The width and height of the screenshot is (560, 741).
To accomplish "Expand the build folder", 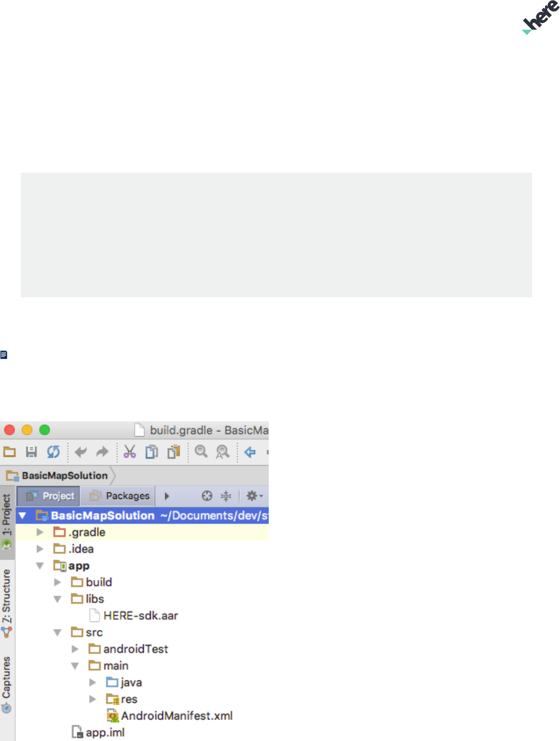I will click(x=57, y=582).
